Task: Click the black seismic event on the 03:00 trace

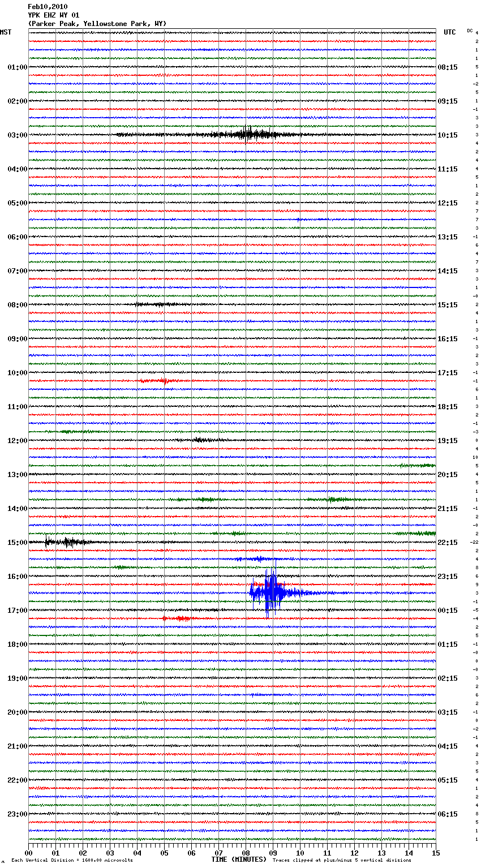Action: click(249, 135)
